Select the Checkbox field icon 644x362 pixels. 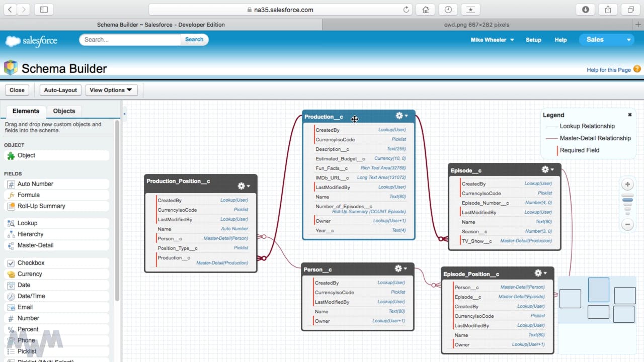click(11, 263)
